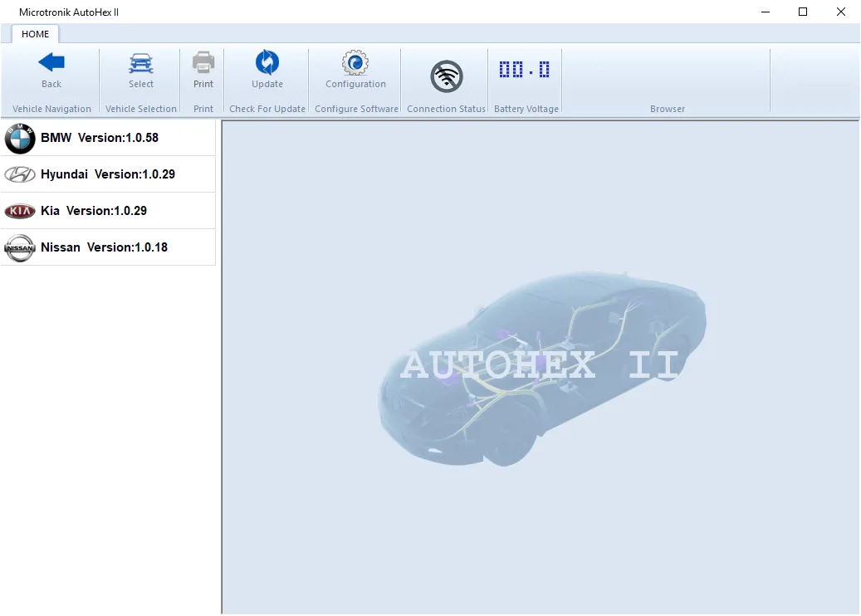Click the Check For Update group label
Viewport: 861px width, 616px height.
coord(267,109)
